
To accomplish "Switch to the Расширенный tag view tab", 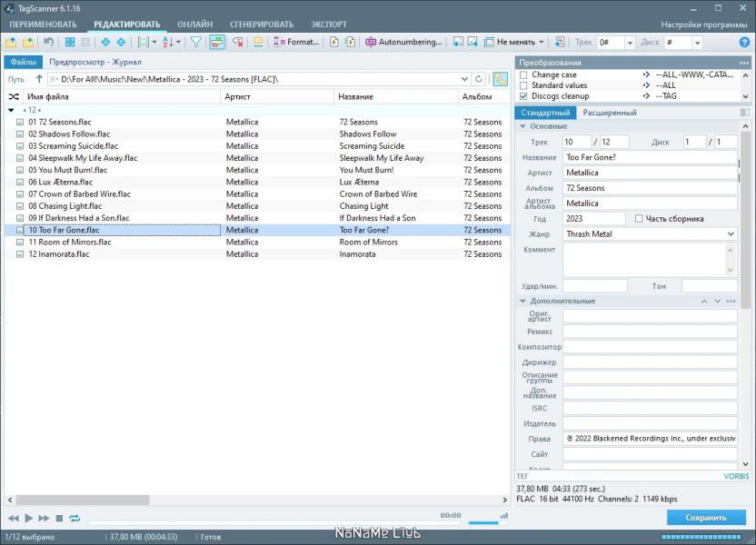I will point(610,113).
